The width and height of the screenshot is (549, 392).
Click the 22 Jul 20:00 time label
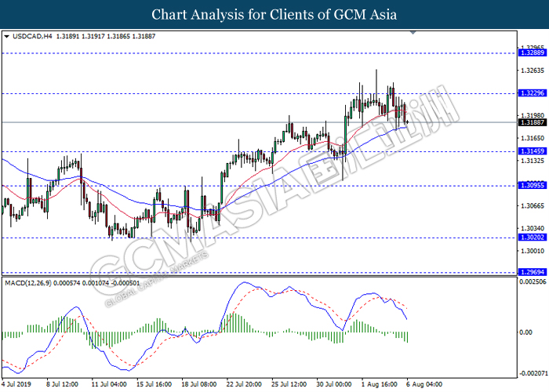(244, 384)
